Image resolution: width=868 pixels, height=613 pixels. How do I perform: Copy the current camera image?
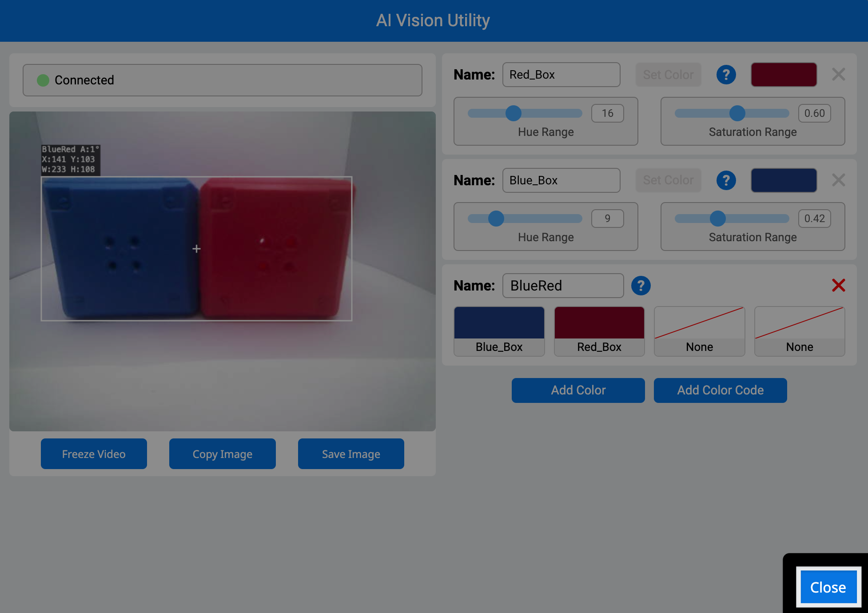click(x=222, y=454)
